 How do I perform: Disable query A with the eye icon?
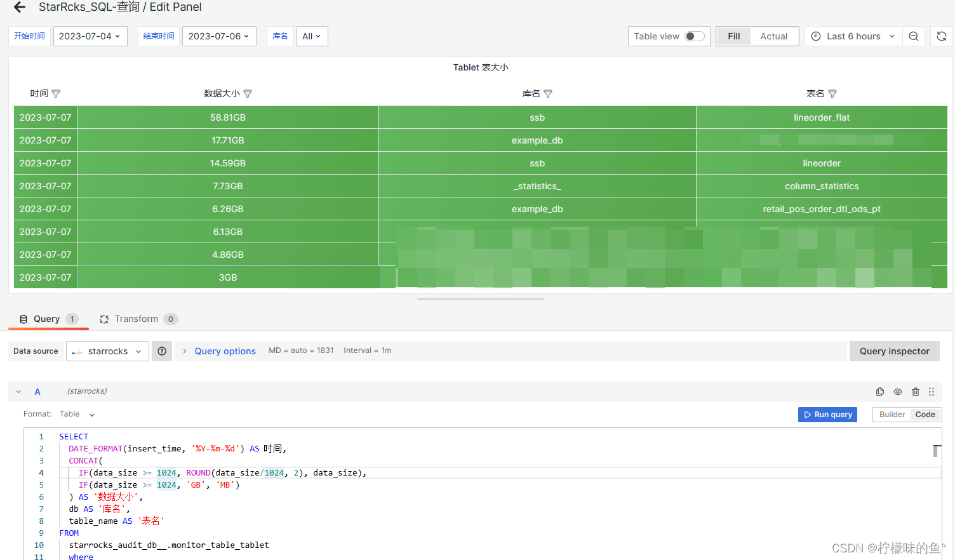pyautogui.click(x=898, y=392)
